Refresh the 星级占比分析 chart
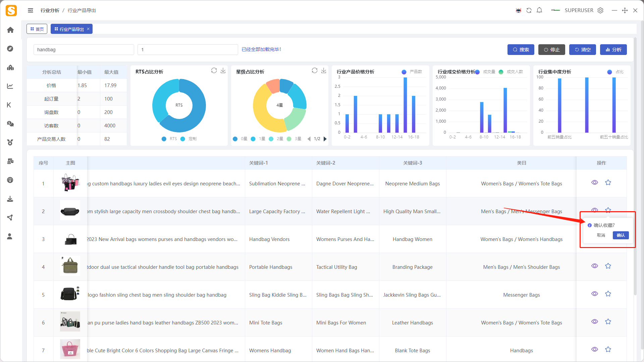Viewport: 644px width, 362px height. point(315,70)
